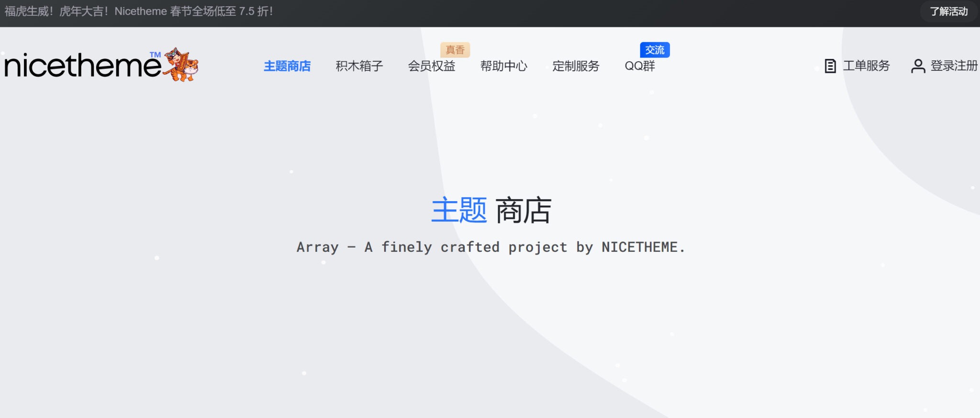The height and width of the screenshot is (418, 980).
Task: Click the 真香 badge above 会员权益
Action: 455,50
